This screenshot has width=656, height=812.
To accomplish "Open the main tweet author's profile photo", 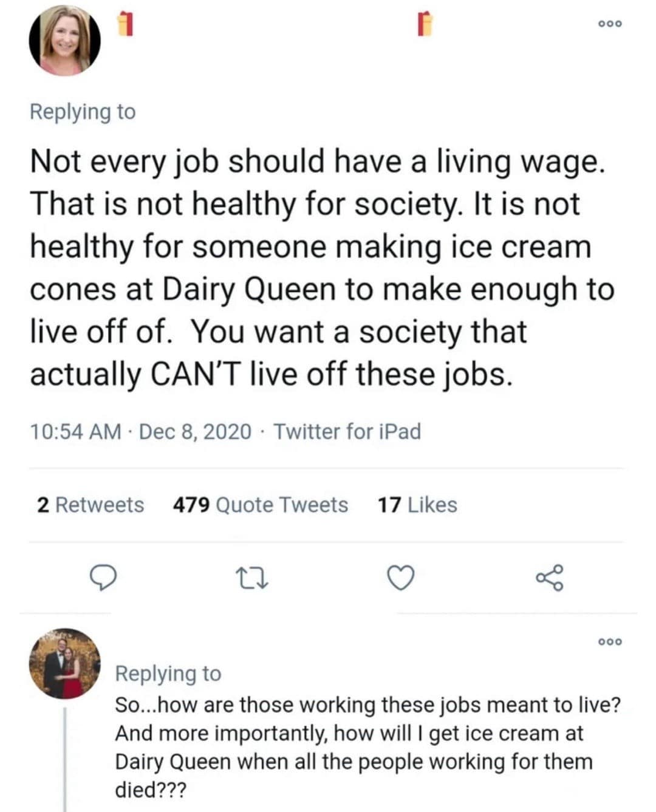I will point(65,41).
